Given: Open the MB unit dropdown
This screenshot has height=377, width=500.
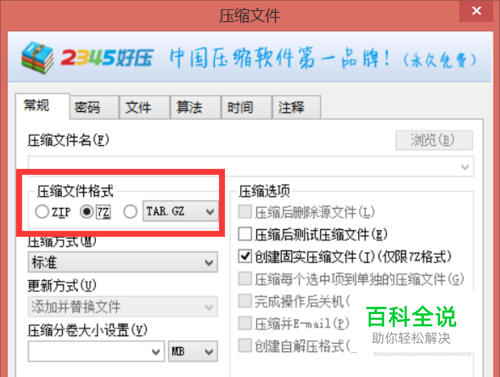Looking at the screenshot, I should pyautogui.click(x=193, y=351).
